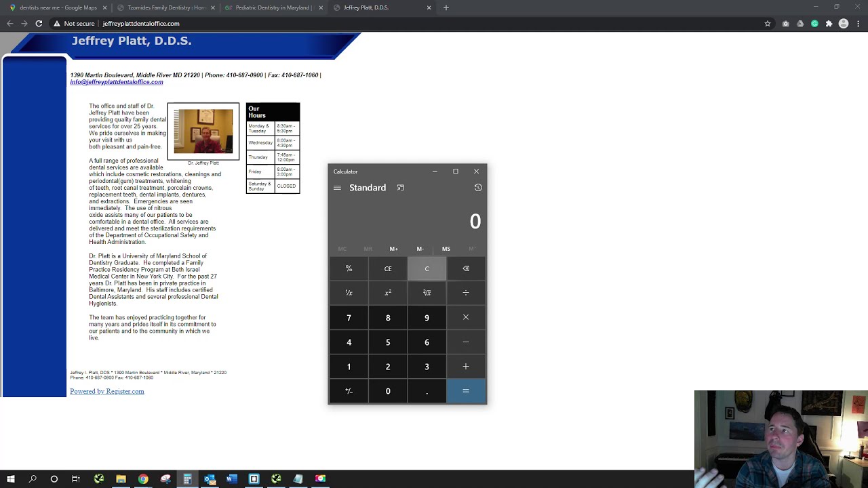Click the x squared key
The width and height of the screenshot is (868, 488).
pyautogui.click(x=388, y=293)
